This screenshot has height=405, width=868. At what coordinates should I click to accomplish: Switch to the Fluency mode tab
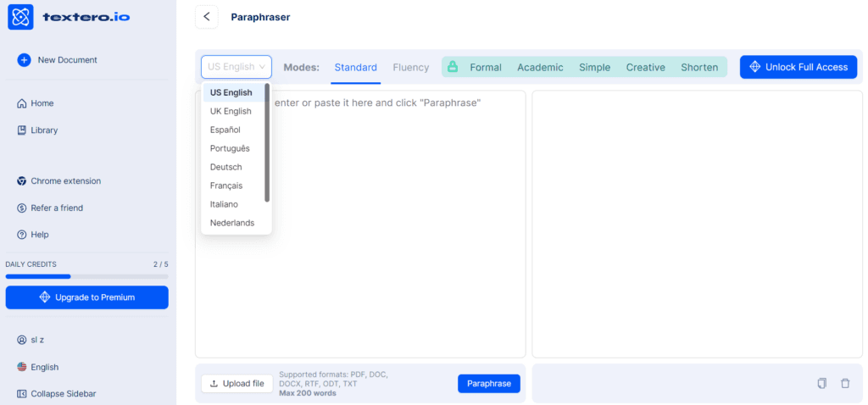411,68
